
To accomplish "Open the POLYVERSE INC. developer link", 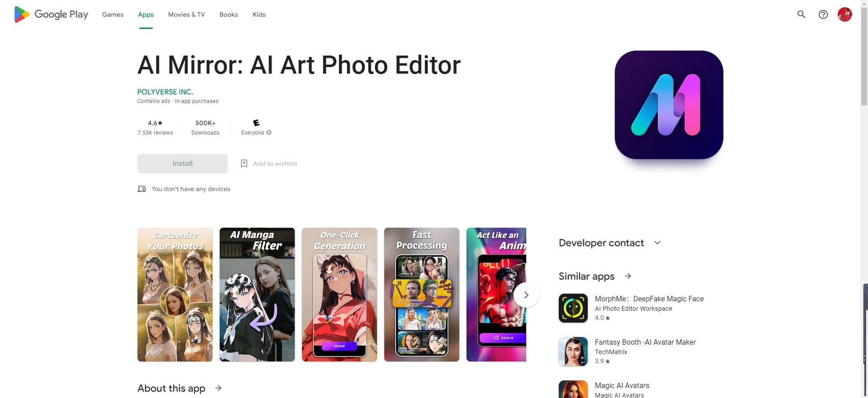I will tap(165, 92).
